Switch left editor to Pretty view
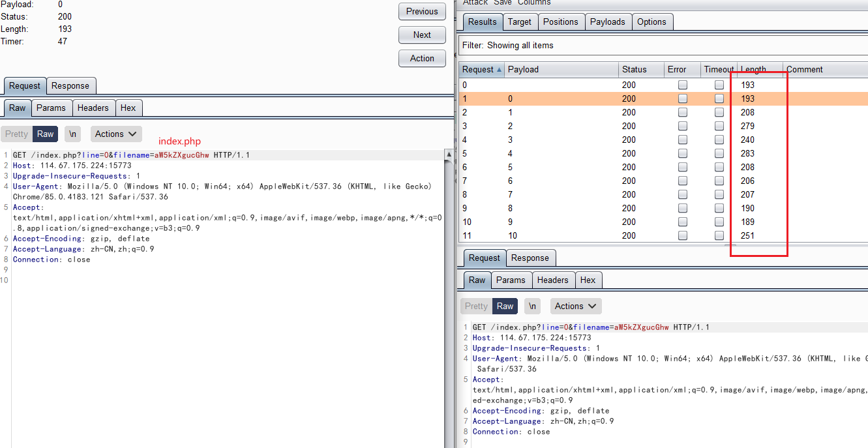This screenshot has width=868, height=448. 16,134
